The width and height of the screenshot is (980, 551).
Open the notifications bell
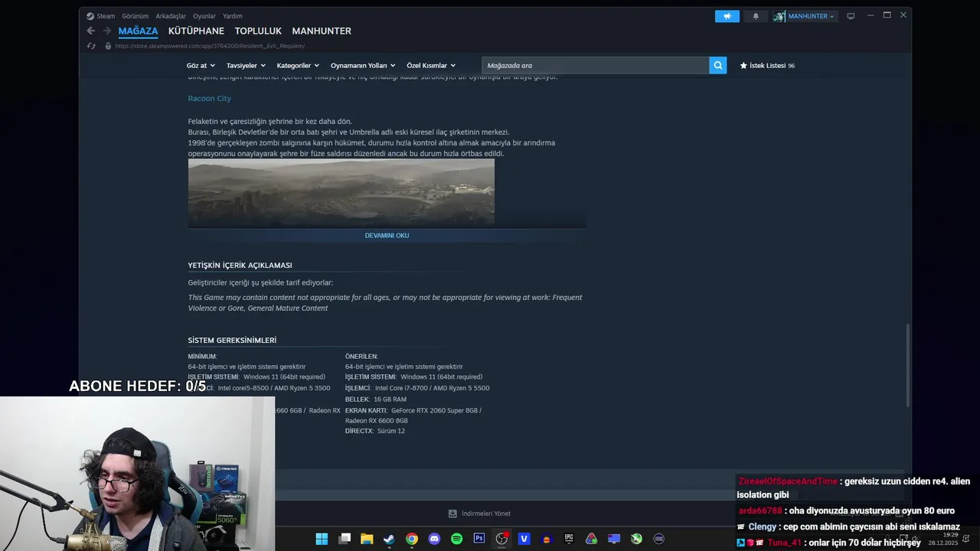pos(756,16)
